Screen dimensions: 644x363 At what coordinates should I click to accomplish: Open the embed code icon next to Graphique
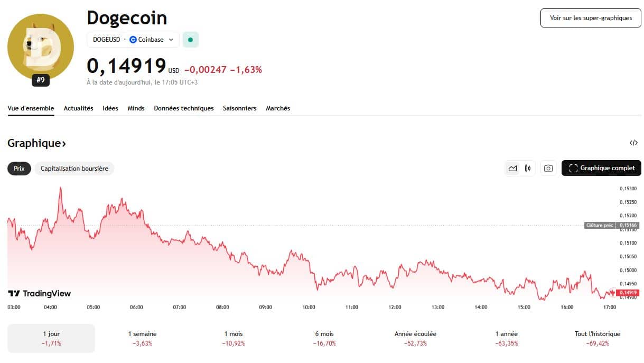coord(633,143)
